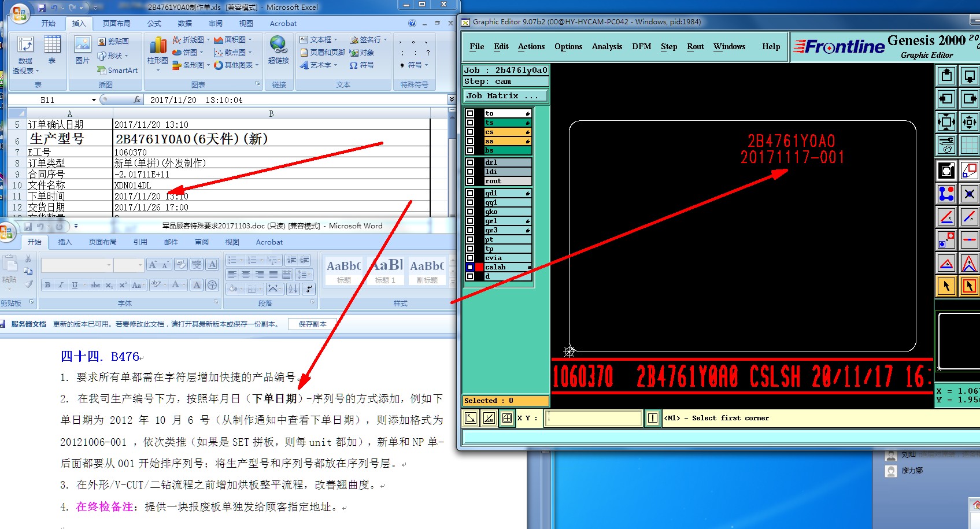Click the SmartArt button in Excel
Screen dimensions: 980x529
click(x=118, y=70)
